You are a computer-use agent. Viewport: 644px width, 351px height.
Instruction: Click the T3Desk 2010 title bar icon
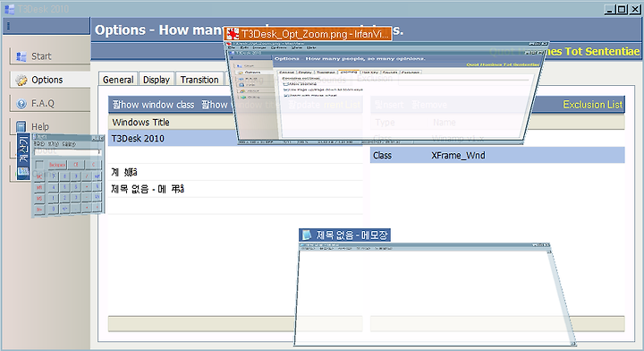[9, 9]
